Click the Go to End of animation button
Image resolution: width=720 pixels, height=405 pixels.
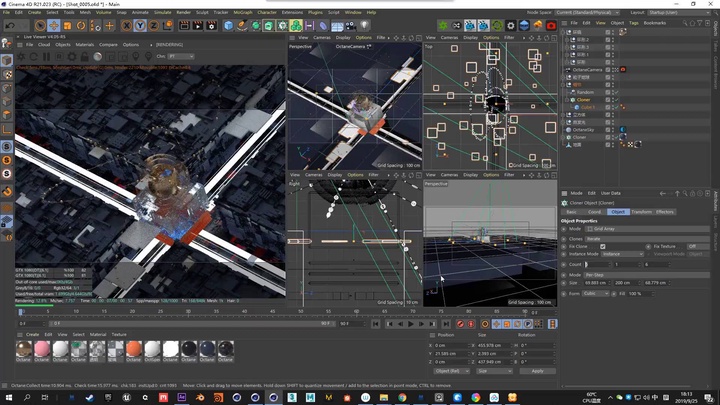(444, 324)
